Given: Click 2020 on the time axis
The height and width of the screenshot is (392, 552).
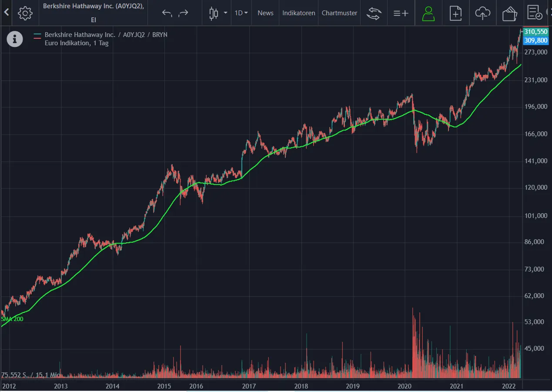Looking at the screenshot, I should pyautogui.click(x=405, y=386).
